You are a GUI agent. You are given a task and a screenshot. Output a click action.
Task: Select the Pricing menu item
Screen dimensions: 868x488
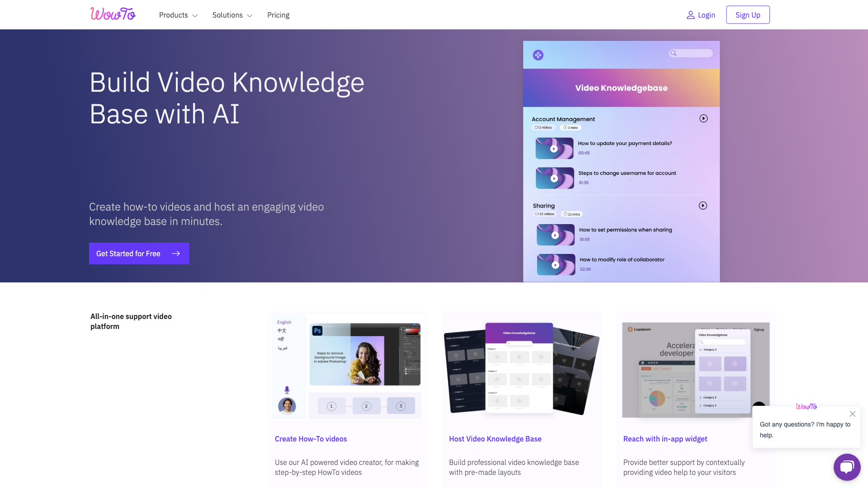pyautogui.click(x=278, y=15)
